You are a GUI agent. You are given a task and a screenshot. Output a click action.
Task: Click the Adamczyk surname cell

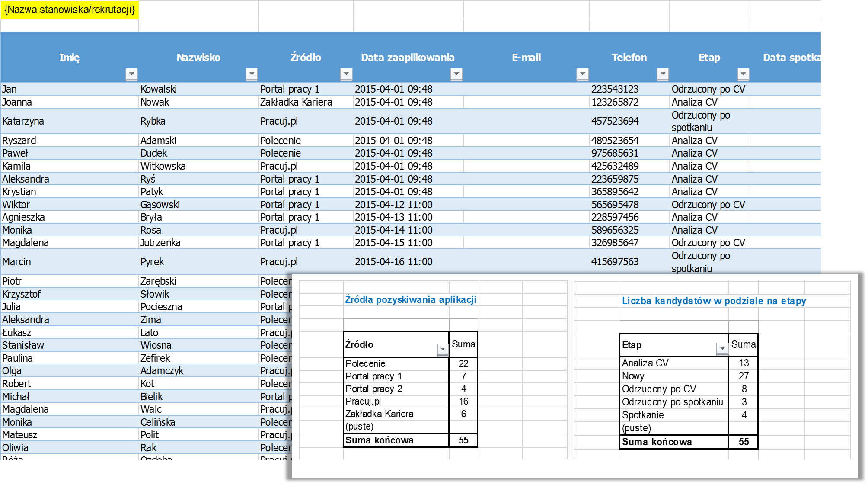coord(198,371)
